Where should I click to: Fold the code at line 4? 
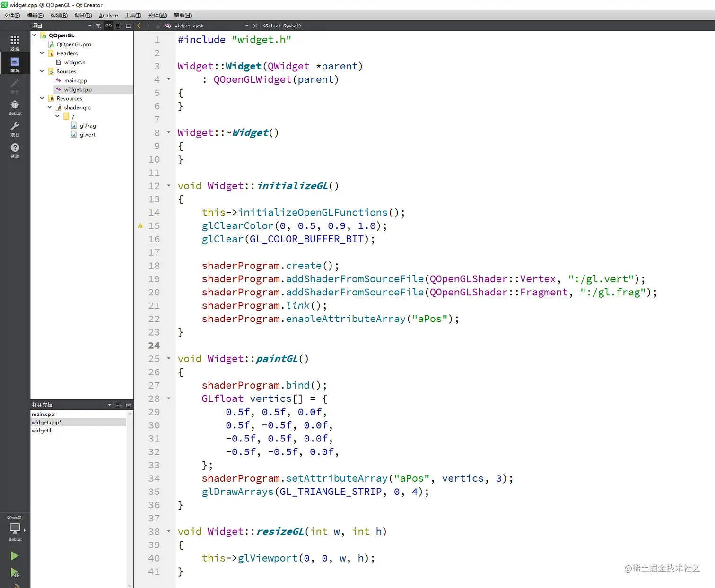click(169, 79)
